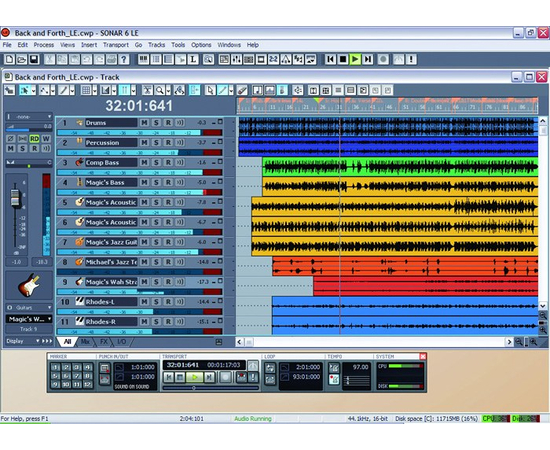Image resolution: width=550 pixels, height=450 pixels.
Task: Mute the Rhodes-L track
Action: pyautogui.click(x=144, y=302)
